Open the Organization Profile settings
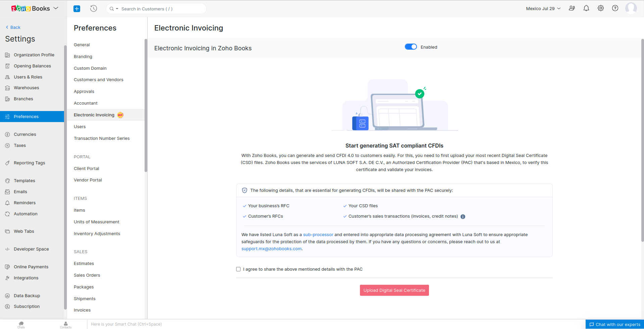The height and width of the screenshot is (329, 644). [34, 55]
